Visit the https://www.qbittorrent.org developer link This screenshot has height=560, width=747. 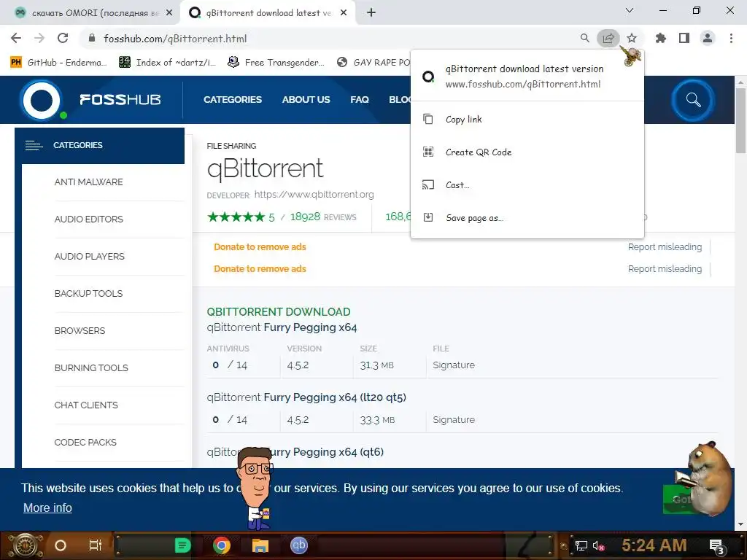[314, 194]
